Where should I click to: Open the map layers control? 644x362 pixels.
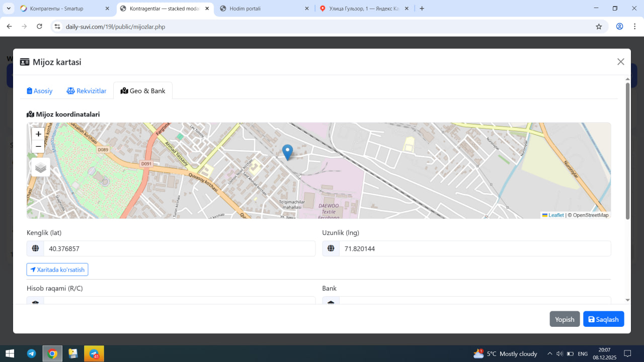(41, 167)
